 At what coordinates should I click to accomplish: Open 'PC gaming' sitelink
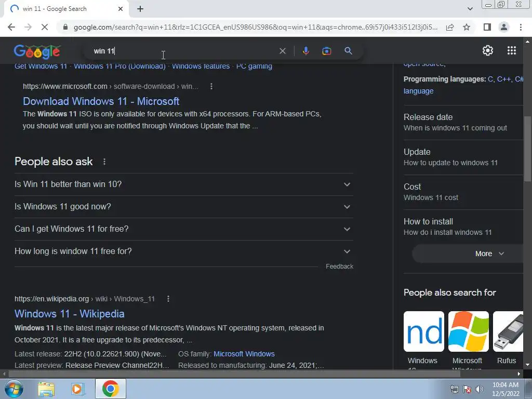pyautogui.click(x=254, y=66)
